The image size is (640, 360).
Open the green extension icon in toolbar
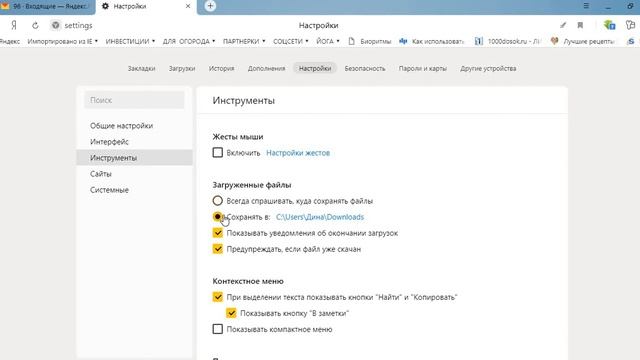(609, 25)
